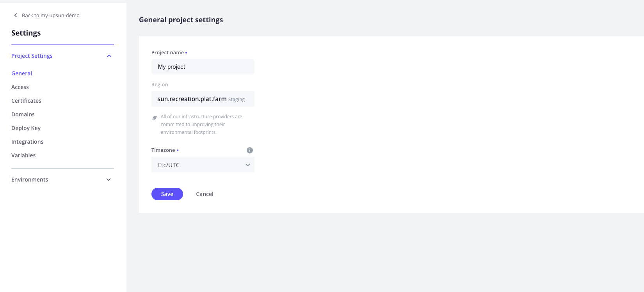Click the leaf icon next to infrastructure note
The width and height of the screenshot is (644, 292).
pos(154,118)
